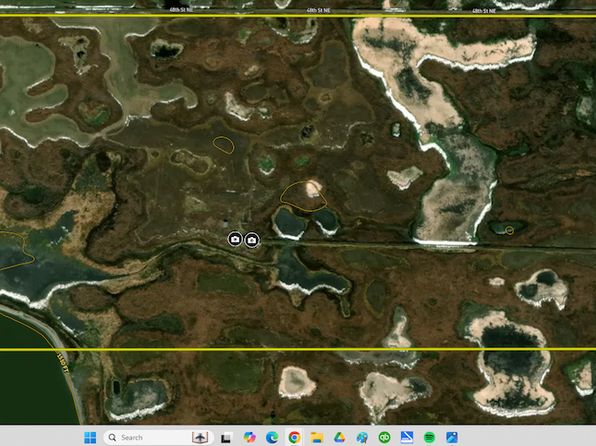Open Task View from the taskbar
The width and height of the screenshot is (596, 446).
[226, 438]
